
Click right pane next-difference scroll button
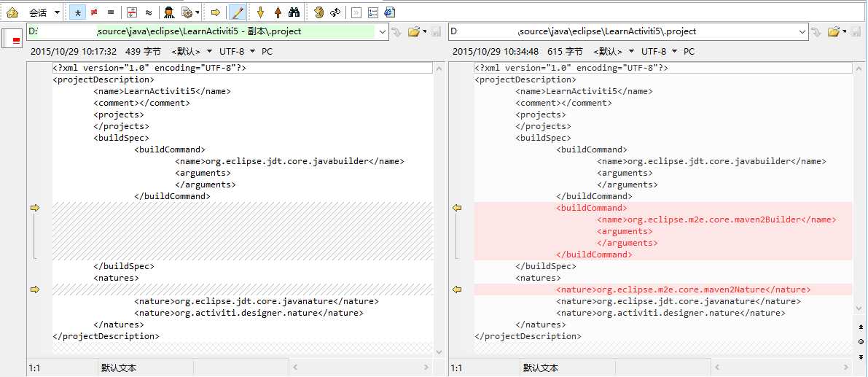pos(861,357)
